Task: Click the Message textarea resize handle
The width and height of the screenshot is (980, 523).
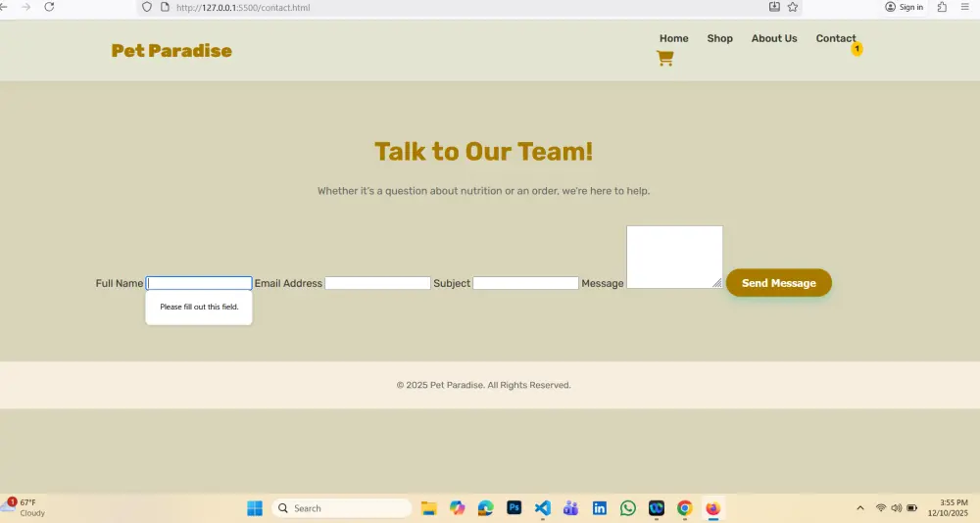Action: coord(717,283)
